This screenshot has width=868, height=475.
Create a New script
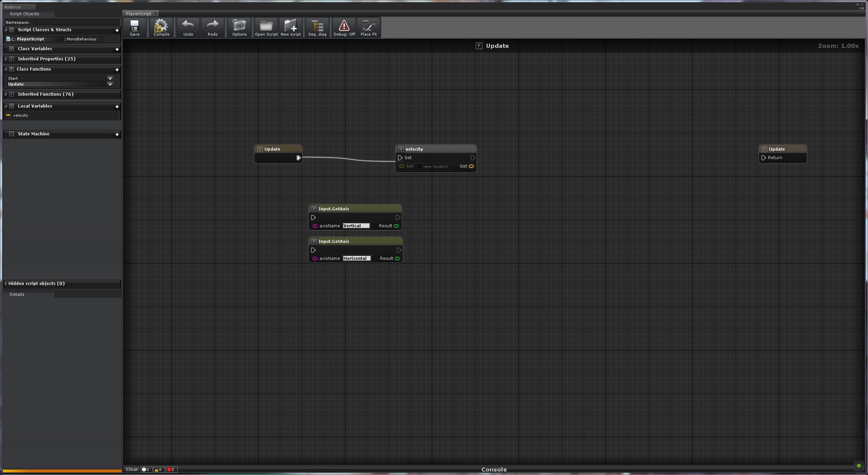291,27
